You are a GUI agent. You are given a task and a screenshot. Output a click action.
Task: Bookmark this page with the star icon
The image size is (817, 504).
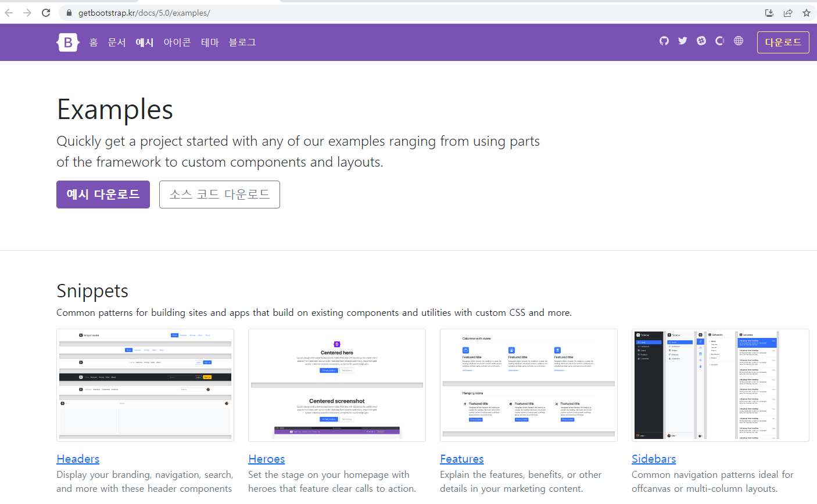[806, 13]
